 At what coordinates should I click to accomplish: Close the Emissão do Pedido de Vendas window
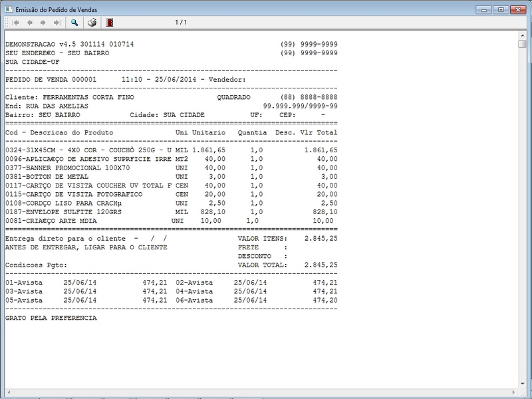[518, 10]
